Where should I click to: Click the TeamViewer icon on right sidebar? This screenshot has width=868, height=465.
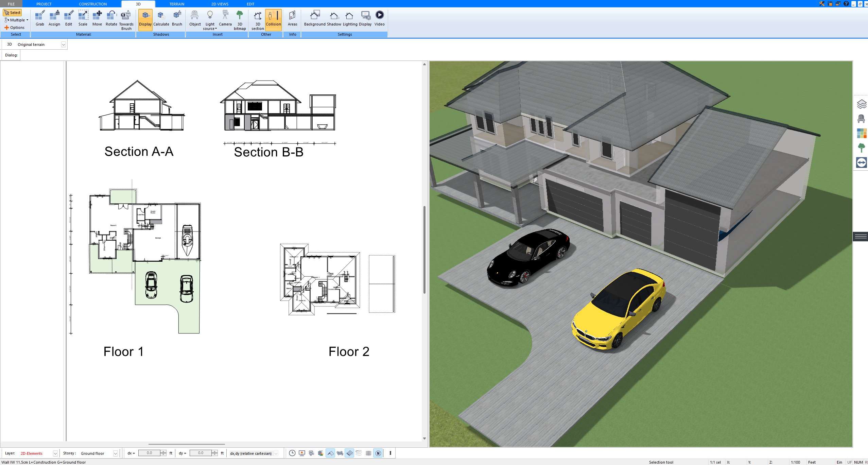click(x=861, y=162)
